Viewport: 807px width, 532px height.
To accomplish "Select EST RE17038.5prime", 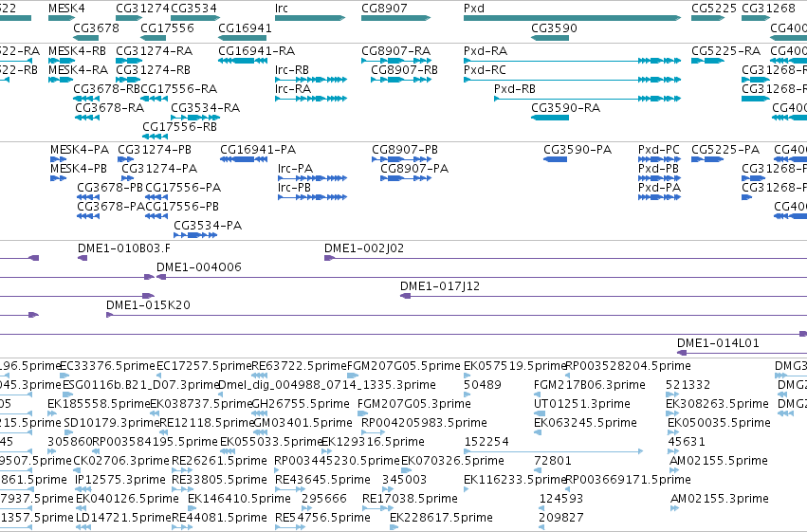I will pos(410,499).
